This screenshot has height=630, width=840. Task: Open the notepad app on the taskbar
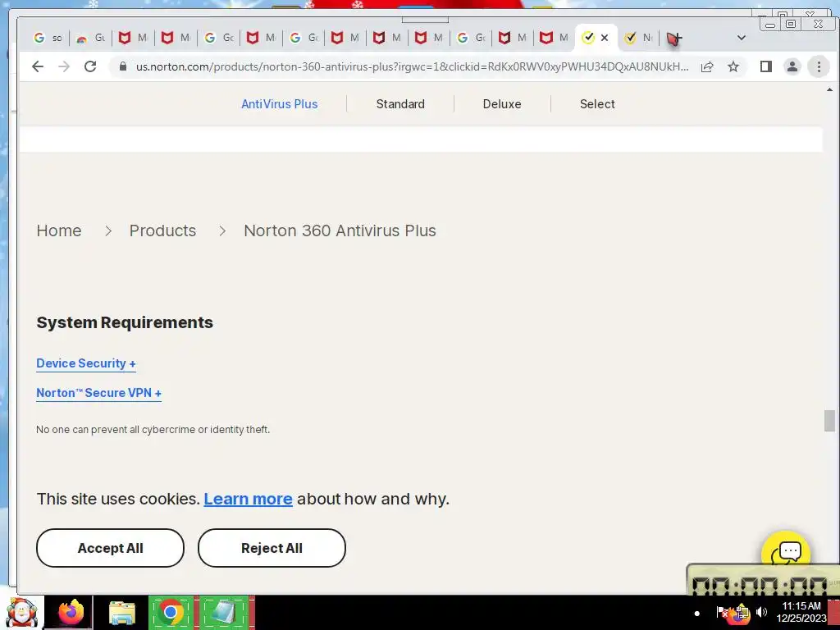(224, 612)
